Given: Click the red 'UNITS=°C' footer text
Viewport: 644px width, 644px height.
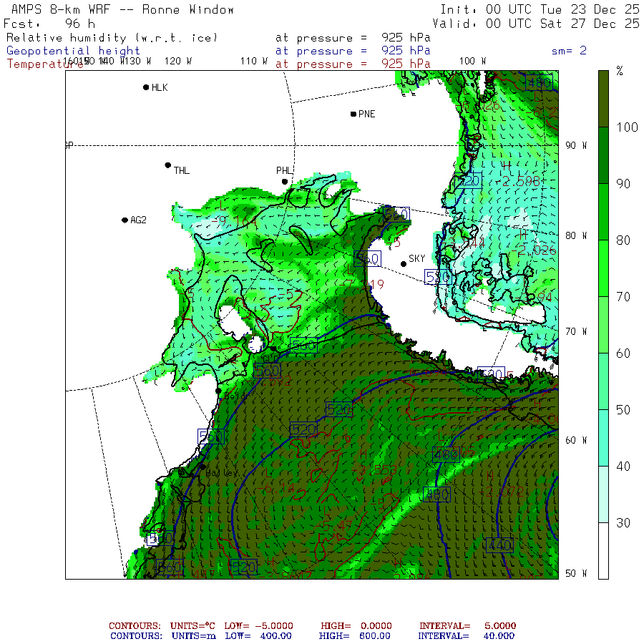Looking at the screenshot, I should [192, 626].
